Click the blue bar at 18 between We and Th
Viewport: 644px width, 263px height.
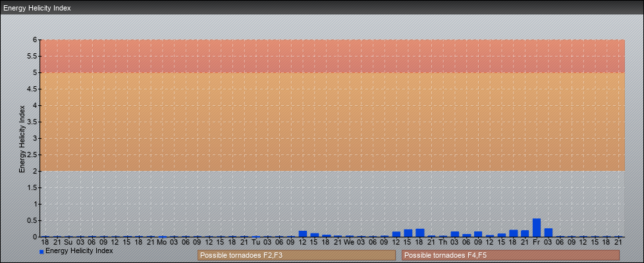[x=419, y=233]
